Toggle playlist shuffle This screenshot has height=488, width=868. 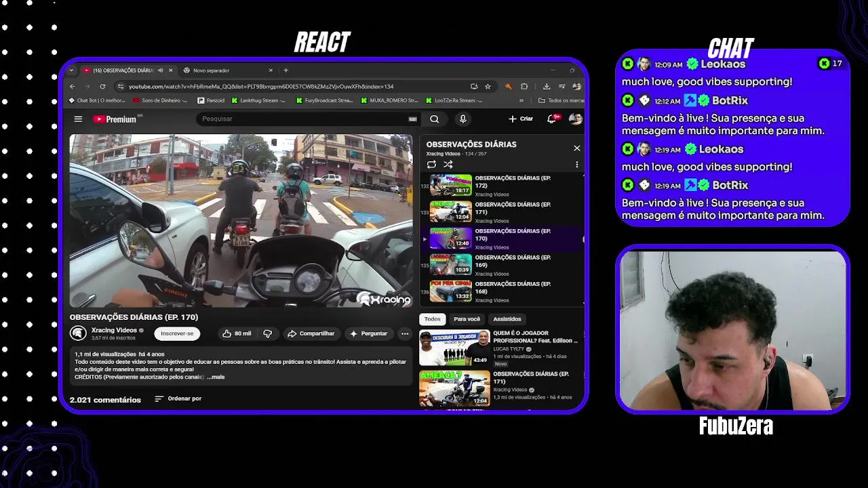pyautogui.click(x=448, y=164)
